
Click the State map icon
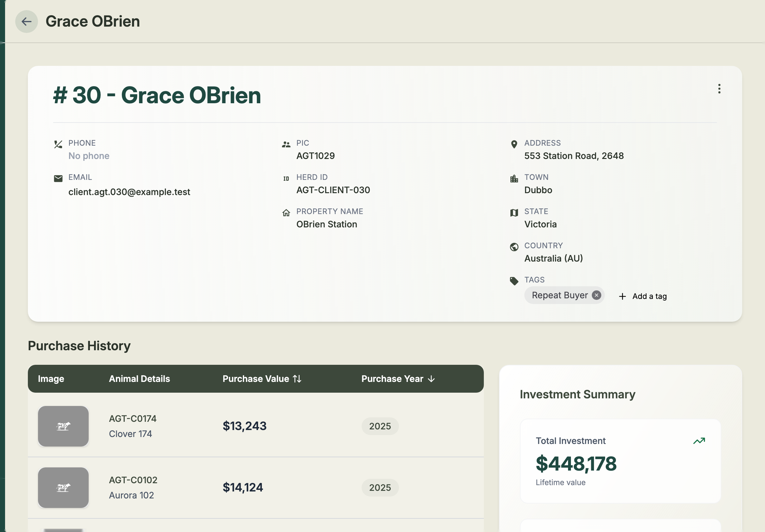[514, 212]
